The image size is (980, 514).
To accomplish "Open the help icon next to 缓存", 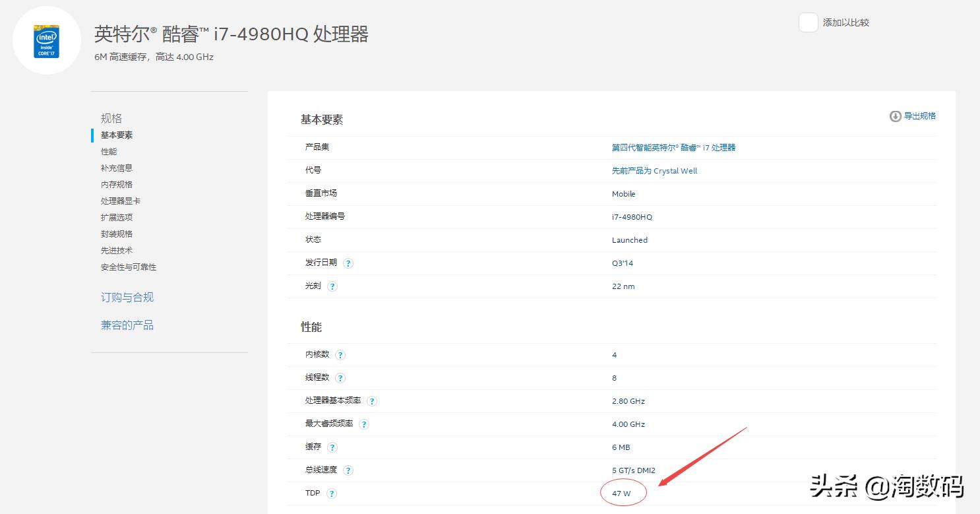I will pyautogui.click(x=332, y=447).
